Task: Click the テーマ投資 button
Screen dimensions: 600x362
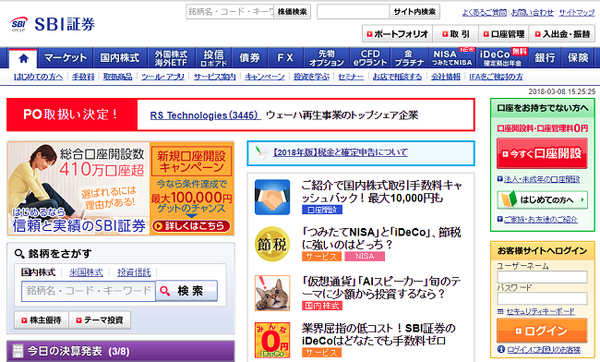Action: (x=99, y=320)
